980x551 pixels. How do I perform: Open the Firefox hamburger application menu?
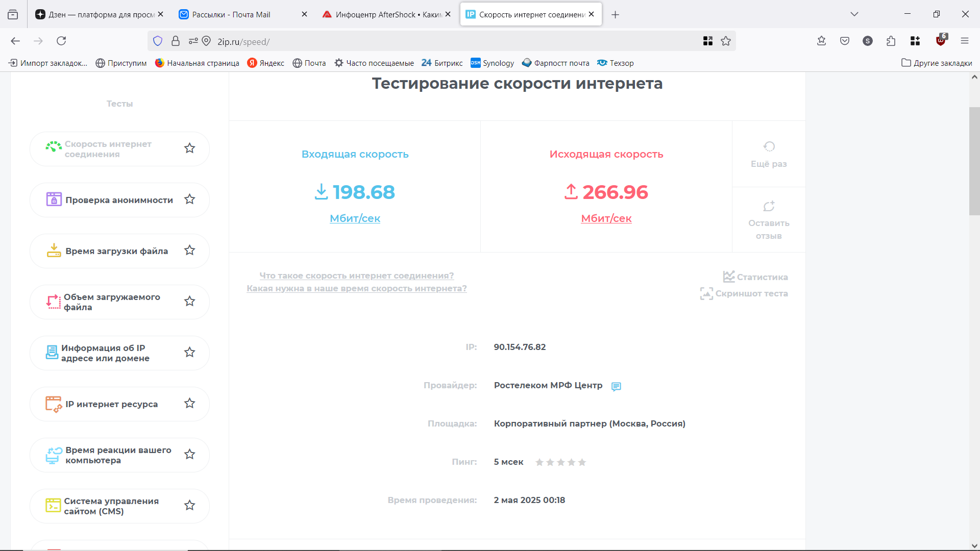pos(964,41)
